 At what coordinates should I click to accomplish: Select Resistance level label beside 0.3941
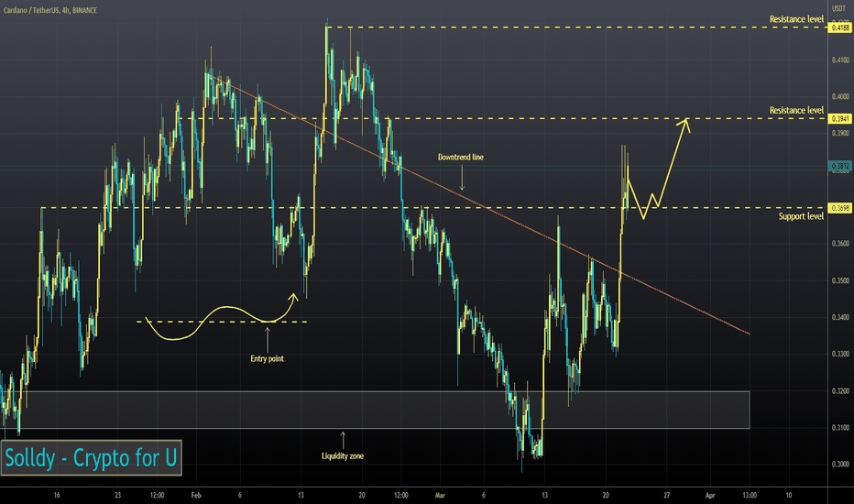pyautogui.click(x=796, y=111)
